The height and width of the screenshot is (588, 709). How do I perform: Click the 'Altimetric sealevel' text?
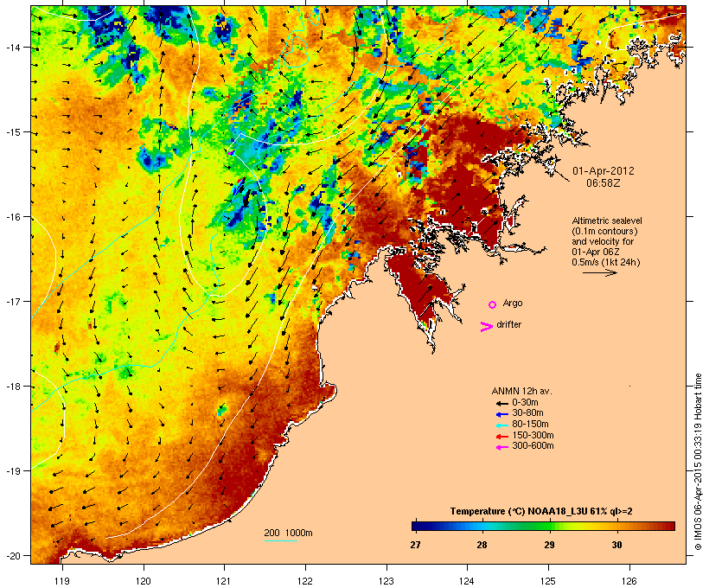(607, 220)
